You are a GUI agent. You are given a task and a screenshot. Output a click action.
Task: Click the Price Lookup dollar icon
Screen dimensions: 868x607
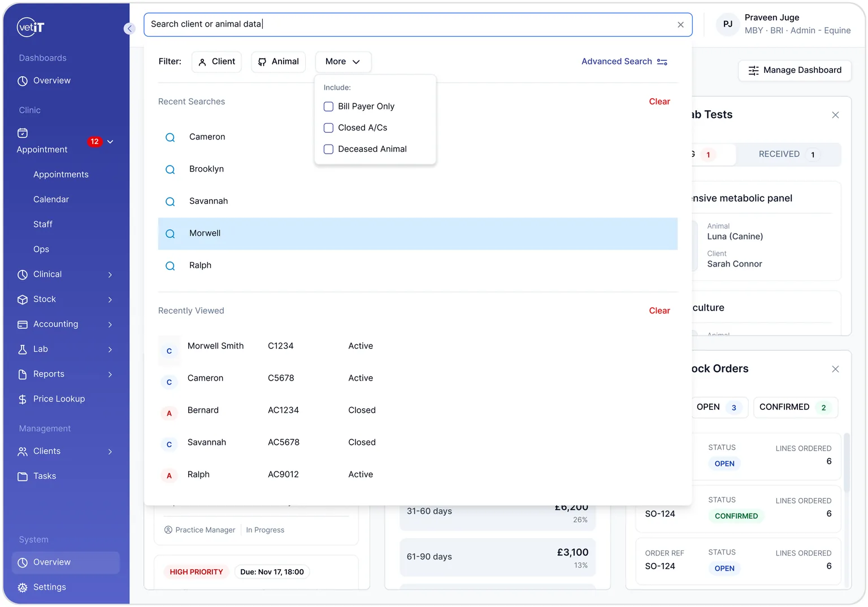[23, 399]
